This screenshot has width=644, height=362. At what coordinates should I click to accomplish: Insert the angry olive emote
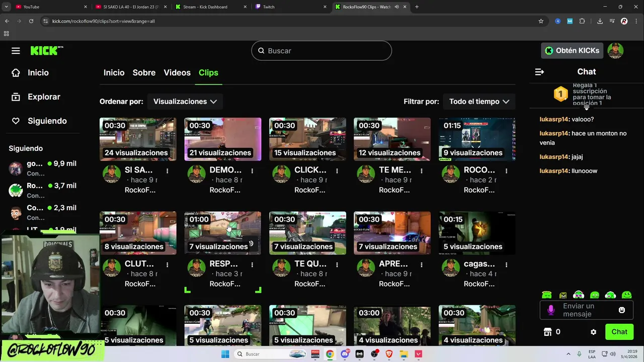[x=563, y=295]
